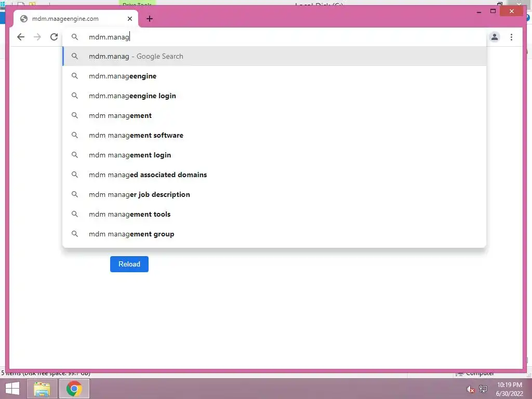
Task: Close the mdm.maageengine.com tab
Action: pyautogui.click(x=129, y=19)
